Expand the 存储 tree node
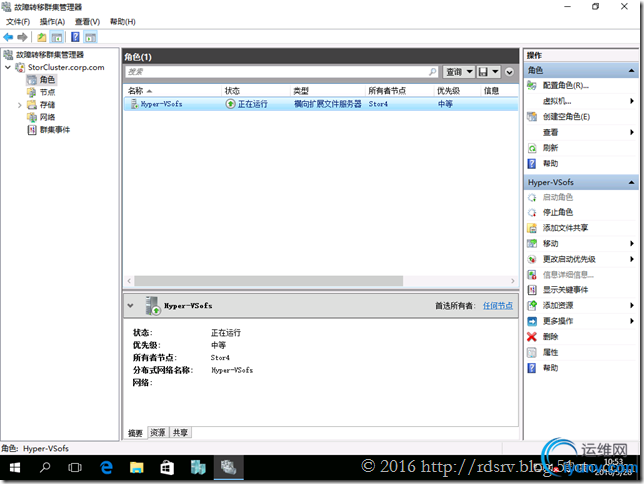This screenshot has height=484, width=644. coord(19,105)
